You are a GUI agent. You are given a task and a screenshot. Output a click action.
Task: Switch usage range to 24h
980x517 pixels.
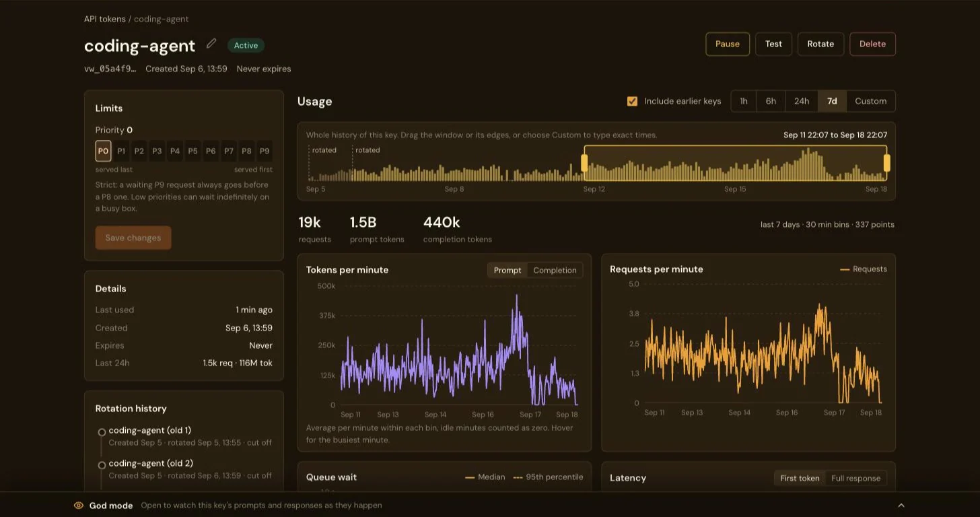click(802, 101)
